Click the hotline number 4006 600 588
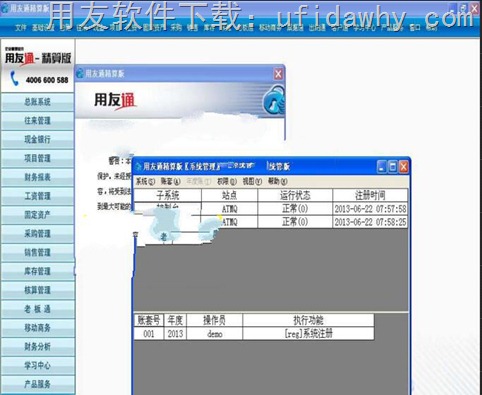The width and height of the screenshot is (482, 395). pos(47,80)
